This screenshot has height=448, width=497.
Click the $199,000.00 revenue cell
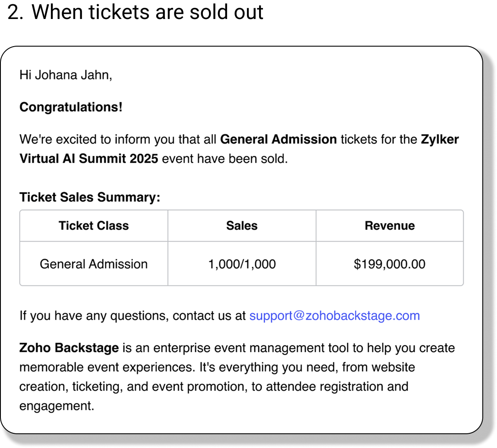(x=389, y=264)
